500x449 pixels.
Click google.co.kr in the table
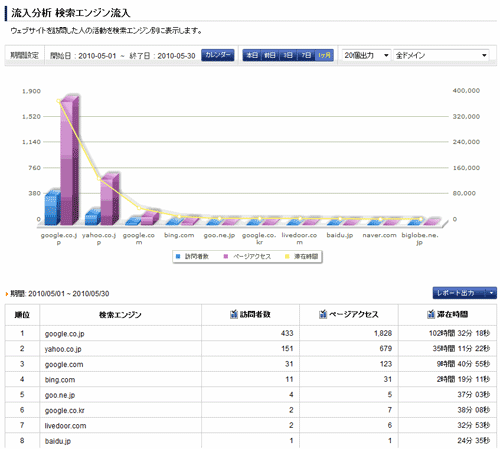pos(64,410)
